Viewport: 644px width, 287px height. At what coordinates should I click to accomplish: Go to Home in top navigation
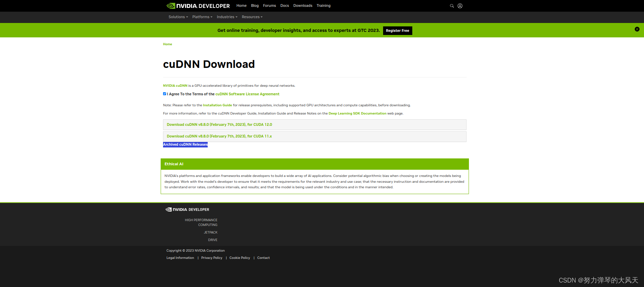241,5
